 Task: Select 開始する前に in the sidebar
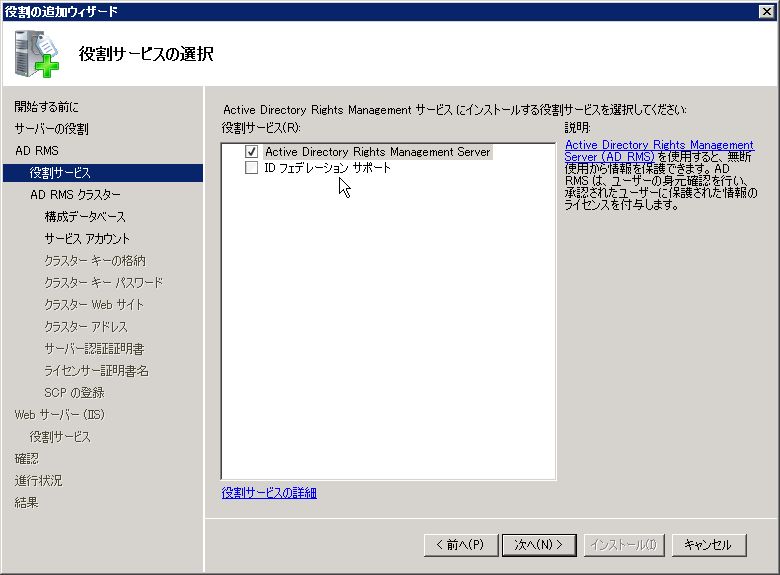coord(46,106)
